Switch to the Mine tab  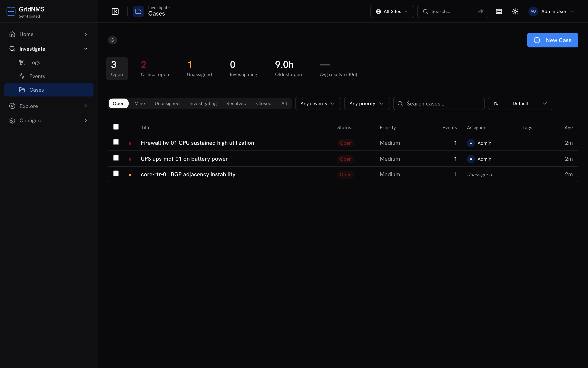tap(139, 103)
